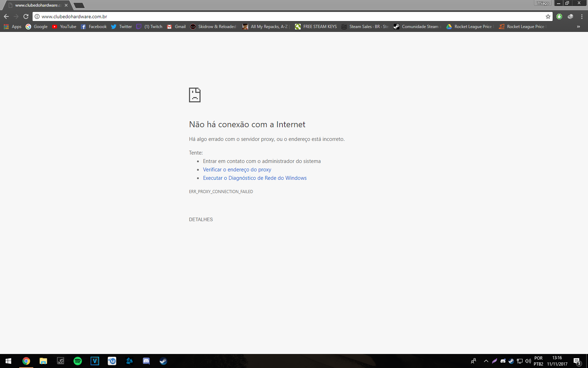Open the Action Center notifications
The width and height of the screenshot is (588, 368).
(x=577, y=361)
